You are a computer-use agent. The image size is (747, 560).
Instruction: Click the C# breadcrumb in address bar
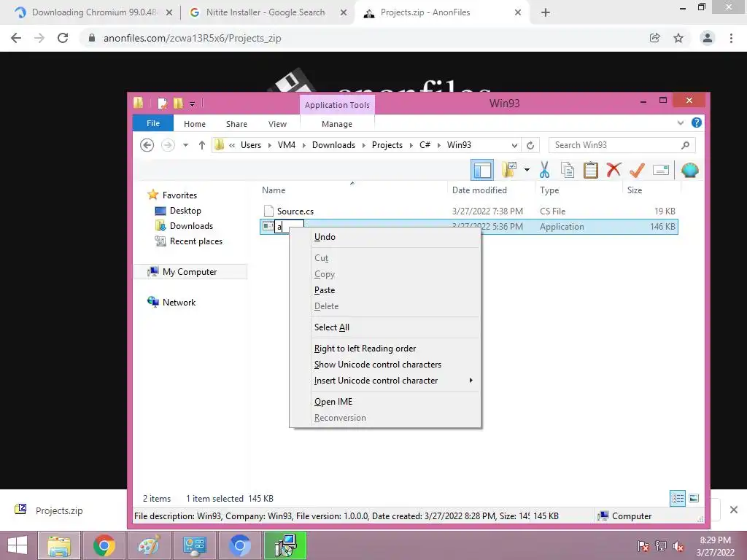coord(425,145)
